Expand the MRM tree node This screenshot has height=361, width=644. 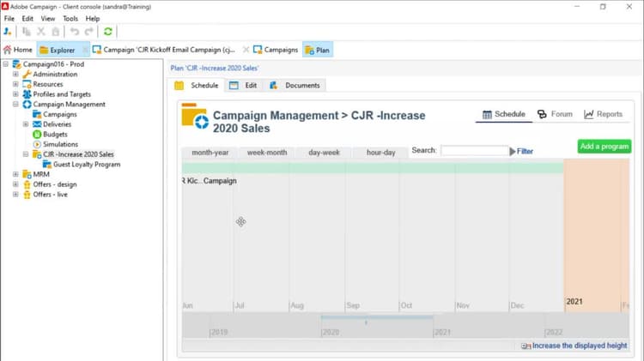tap(15, 174)
